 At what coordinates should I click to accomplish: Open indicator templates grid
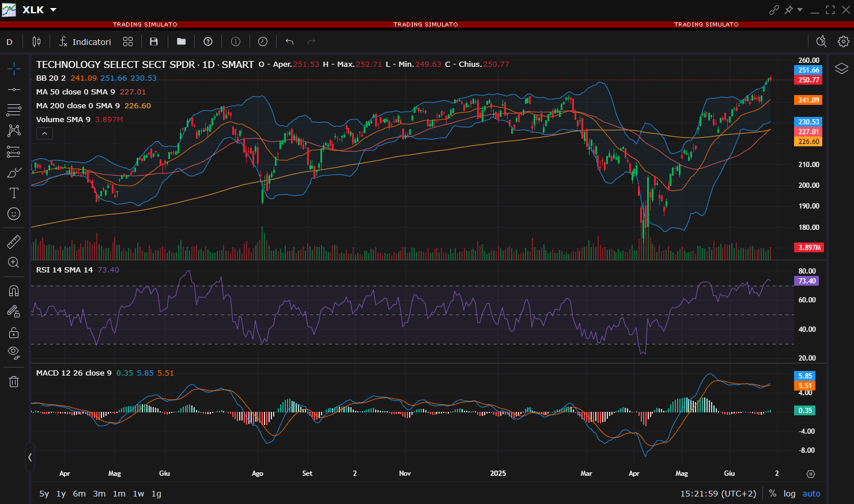point(128,41)
